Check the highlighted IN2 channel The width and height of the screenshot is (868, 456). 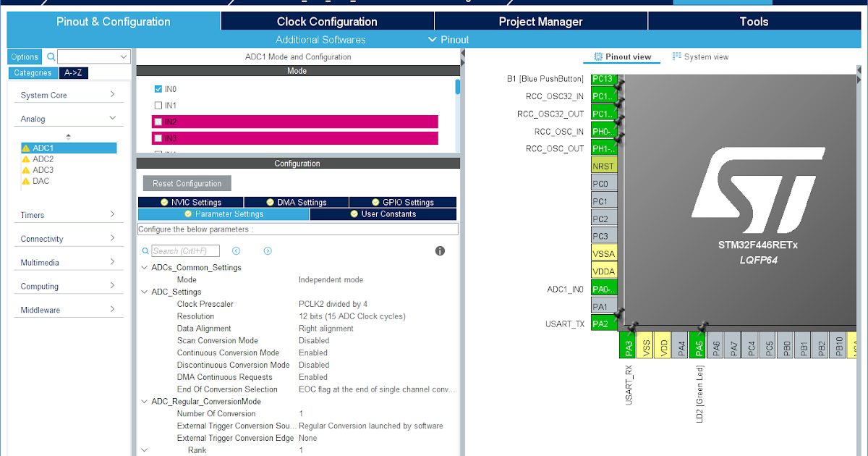pos(158,121)
